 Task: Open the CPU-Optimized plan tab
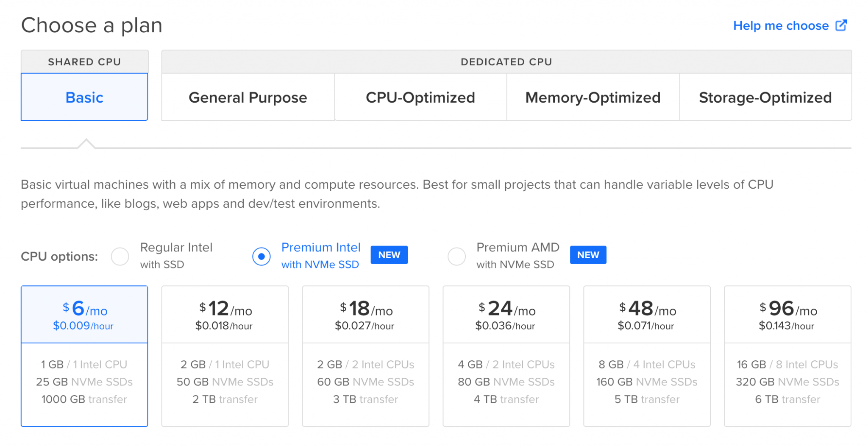tap(420, 98)
